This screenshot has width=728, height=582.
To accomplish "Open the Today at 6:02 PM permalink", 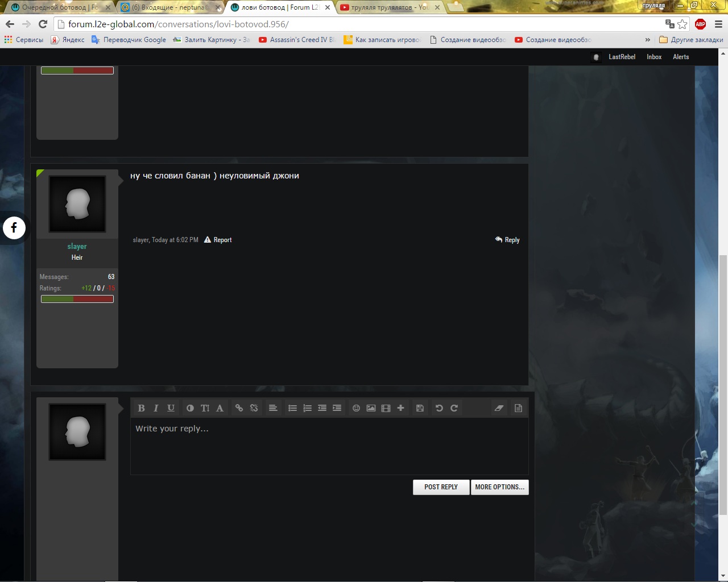I will 175,240.
